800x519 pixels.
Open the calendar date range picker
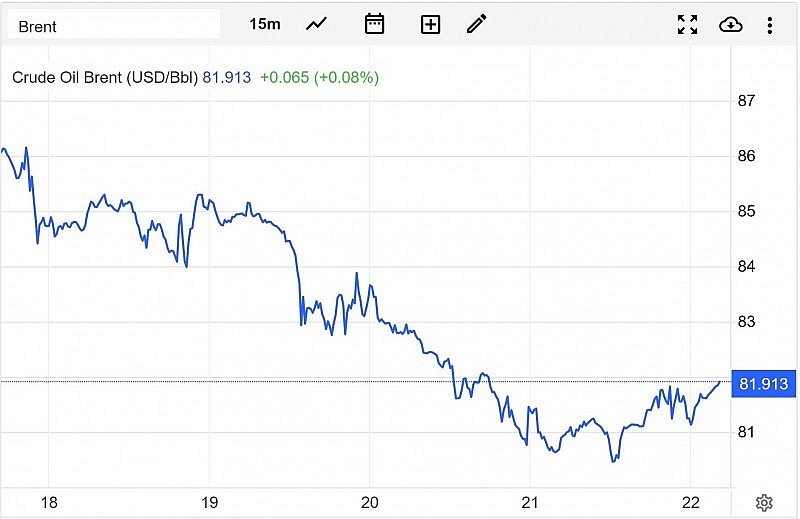coord(374,24)
